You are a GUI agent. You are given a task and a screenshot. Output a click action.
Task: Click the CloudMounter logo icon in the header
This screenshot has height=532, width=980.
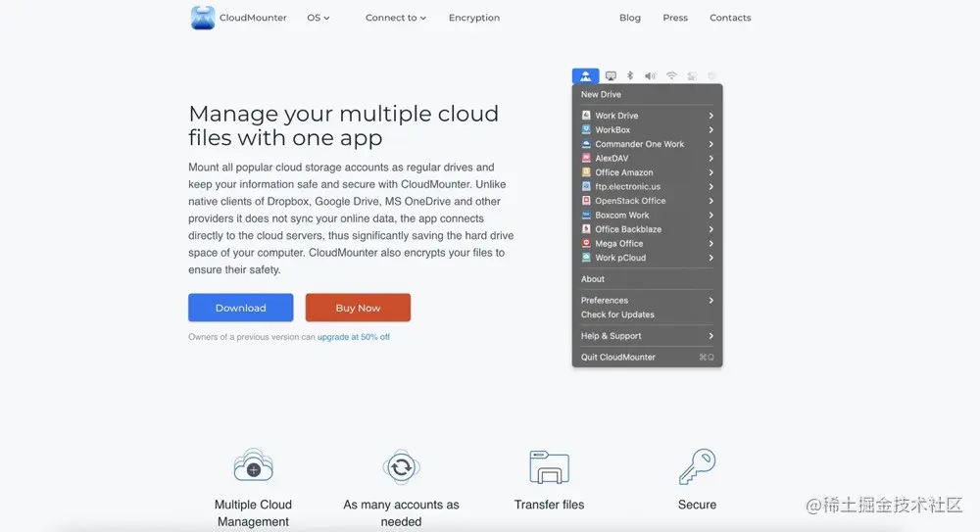[x=203, y=18]
